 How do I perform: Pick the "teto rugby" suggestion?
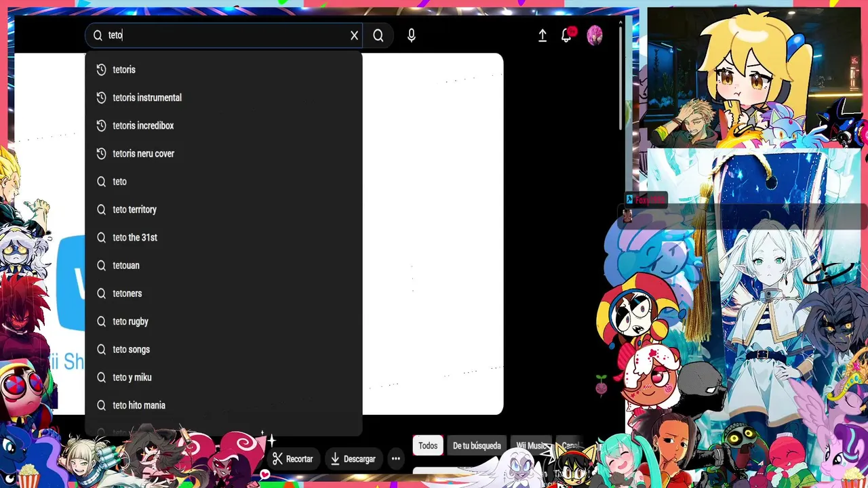tap(224, 321)
